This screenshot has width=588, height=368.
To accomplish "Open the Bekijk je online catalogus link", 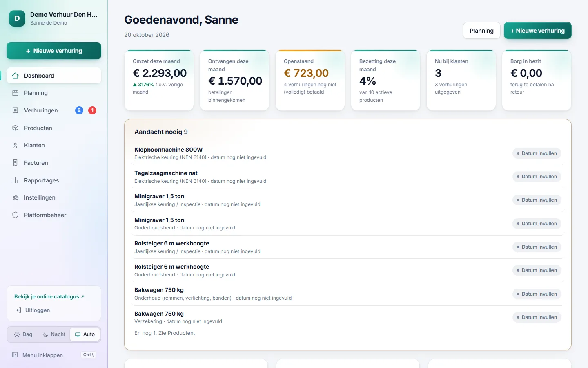I will [x=49, y=297].
